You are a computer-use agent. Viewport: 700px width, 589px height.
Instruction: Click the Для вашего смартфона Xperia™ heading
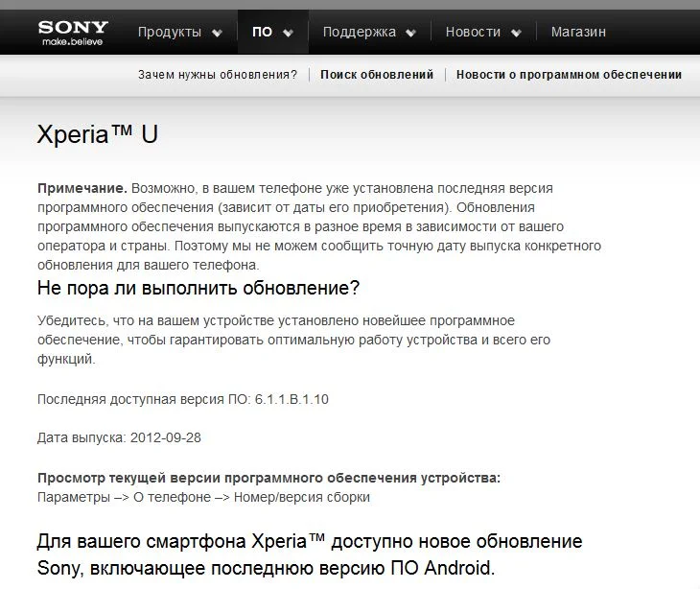tap(310, 554)
